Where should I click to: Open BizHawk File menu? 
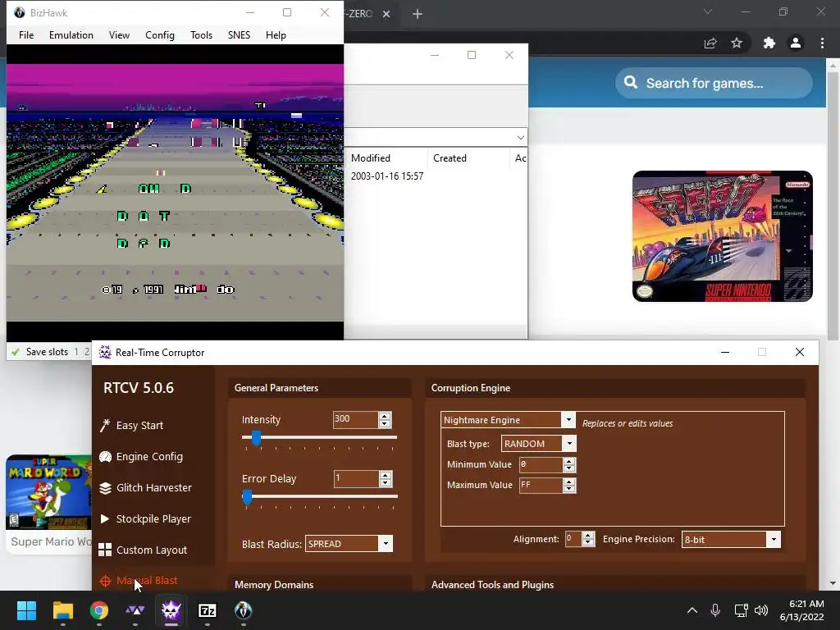pyautogui.click(x=26, y=34)
